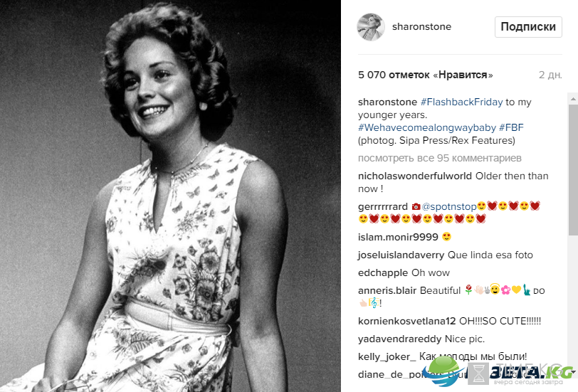The height and width of the screenshot is (392, 578).
Task: Open the edchapple commenter profile
Action: [x=383, y=273]
